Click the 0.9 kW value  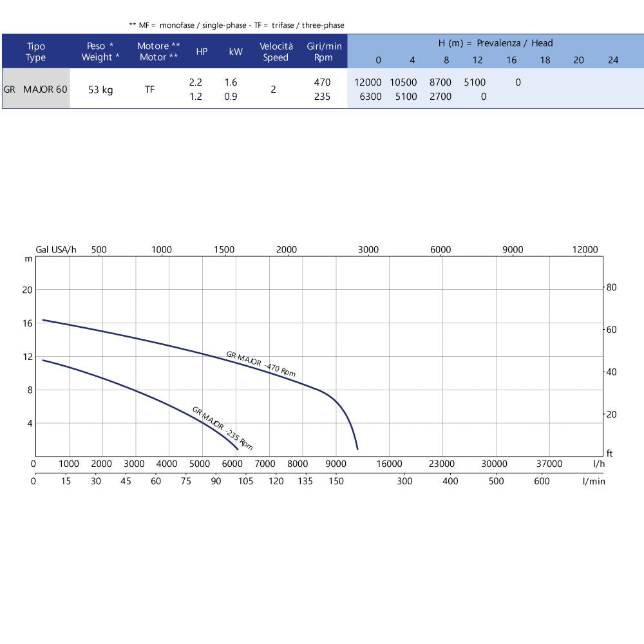pyautogui.click(x=231, y=97)
